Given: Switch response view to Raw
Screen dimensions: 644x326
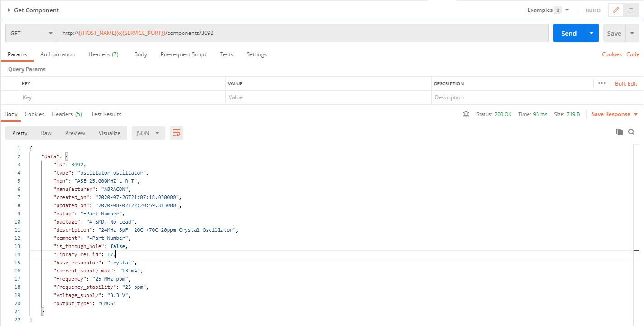Looking at the screenshot, I should click(46, 133).
